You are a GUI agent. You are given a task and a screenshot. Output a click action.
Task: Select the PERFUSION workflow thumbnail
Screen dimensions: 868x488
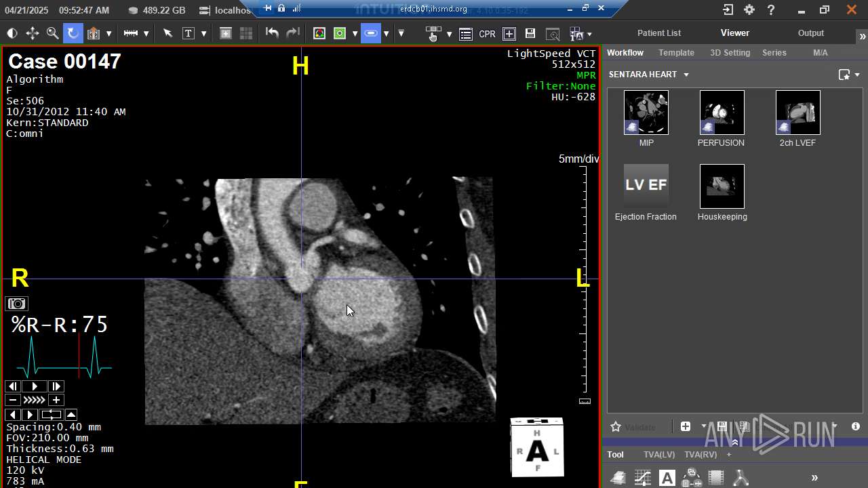click(722, 113)
